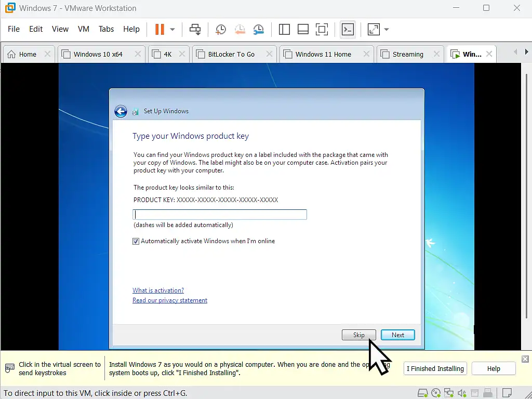Open the full screen options dropdown
The image size is (532, 399).
coord(387,29)
